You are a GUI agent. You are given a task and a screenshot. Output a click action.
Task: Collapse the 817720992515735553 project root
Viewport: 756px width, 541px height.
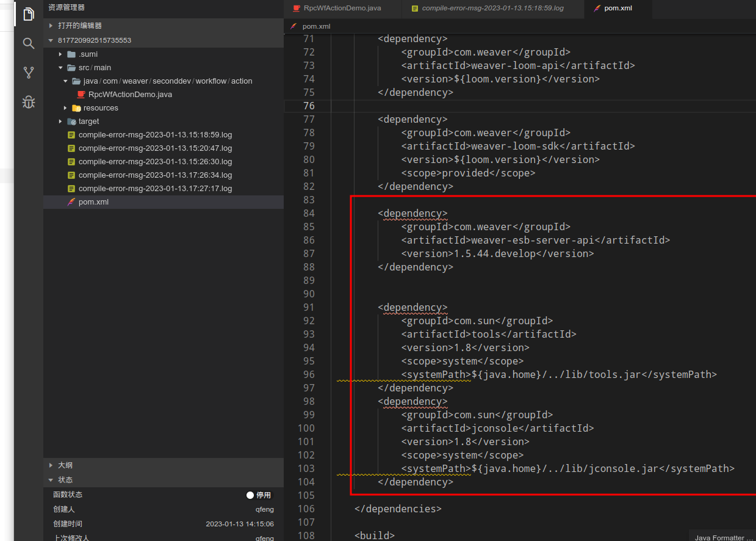click(51, 40)
